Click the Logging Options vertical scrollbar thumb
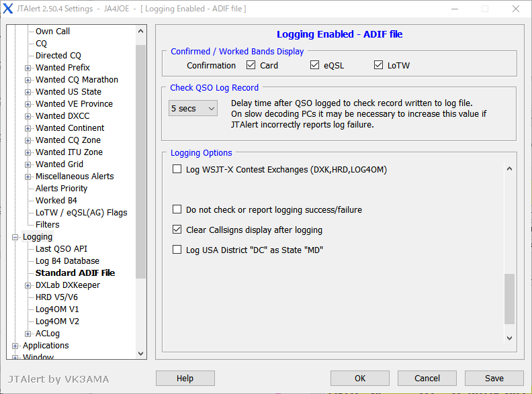Image resolution: width=532 pixels, height=394 pixels. pos(509,299)
